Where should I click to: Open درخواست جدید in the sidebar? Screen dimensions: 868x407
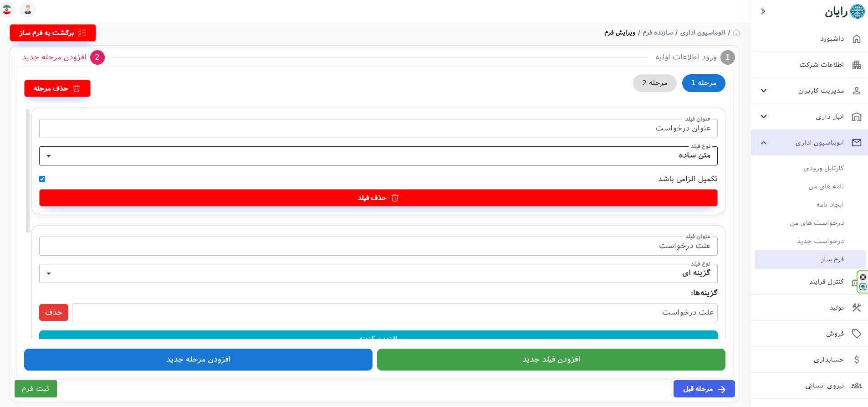[x=820, y=241]
